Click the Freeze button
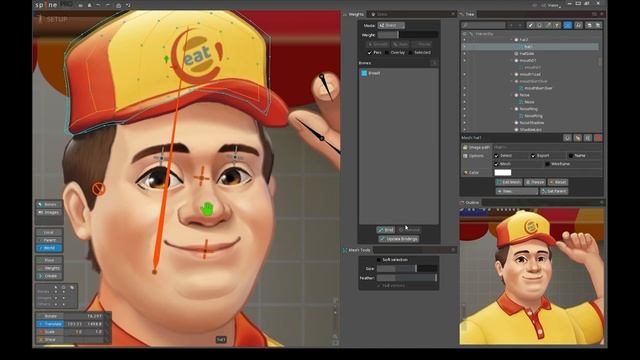Image resolution: width=640 pixels, height=360 pixels. [x=535, y=182]
